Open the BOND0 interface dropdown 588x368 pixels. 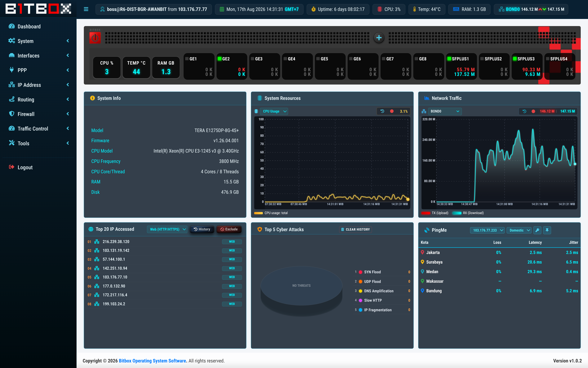point(445,111)
